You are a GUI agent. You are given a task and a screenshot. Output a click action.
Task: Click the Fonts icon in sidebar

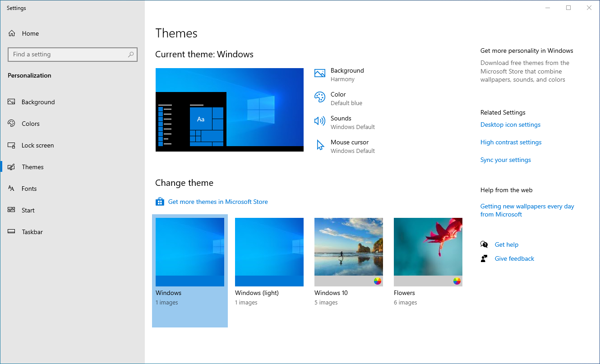pos(12,189)
